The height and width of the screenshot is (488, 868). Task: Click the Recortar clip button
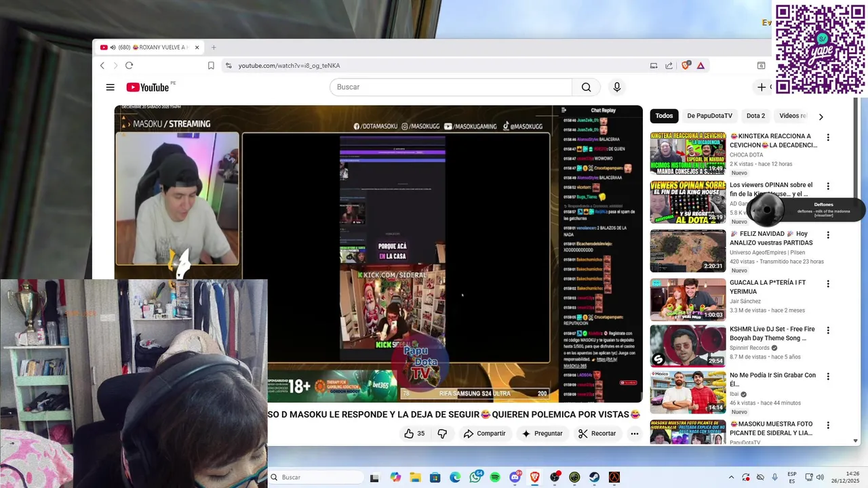[x=597, y=434]
